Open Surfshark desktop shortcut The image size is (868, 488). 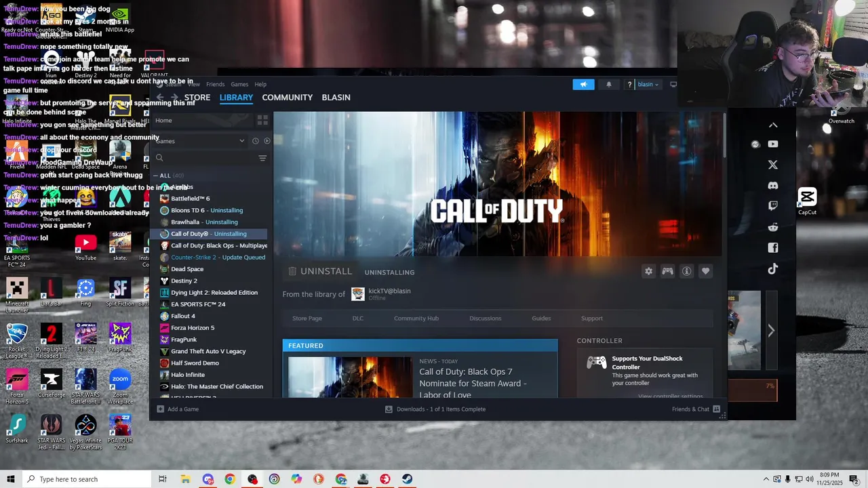click(x=17, y=430)
